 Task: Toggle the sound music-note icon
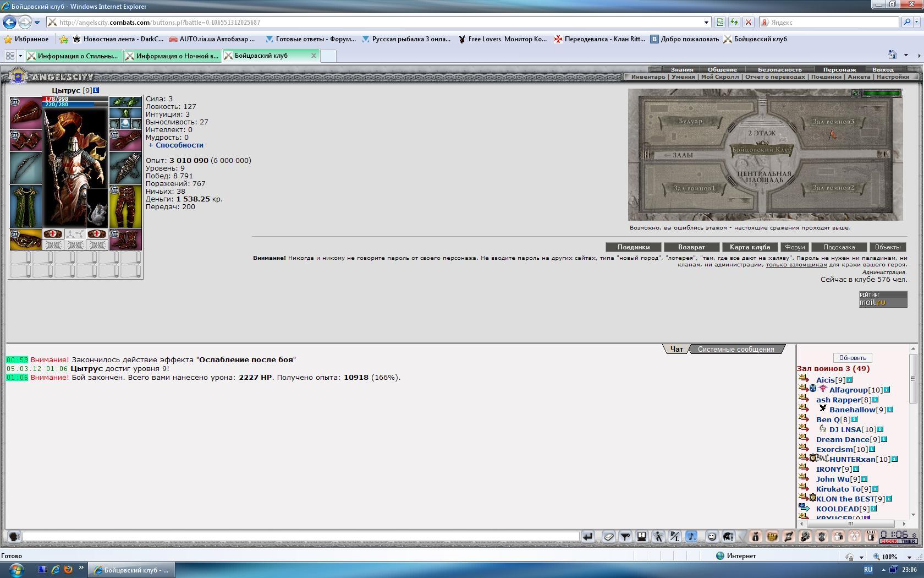tap(691, 536)
